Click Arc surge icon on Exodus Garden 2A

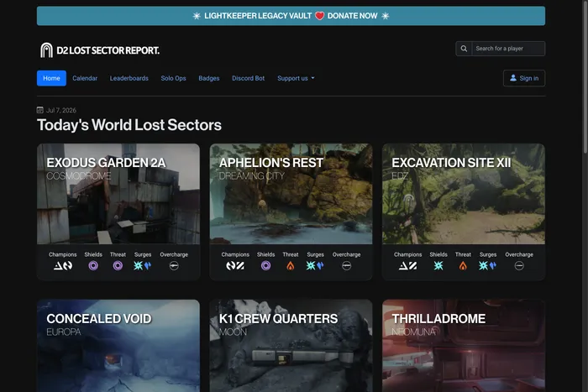[138, 266]
